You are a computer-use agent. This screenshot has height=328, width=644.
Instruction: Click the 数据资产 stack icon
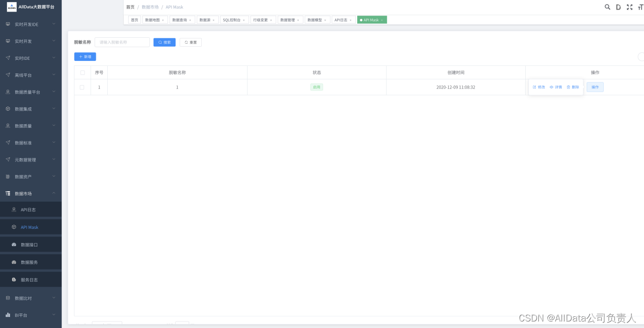pyautogui.click(x=8, y=177)
